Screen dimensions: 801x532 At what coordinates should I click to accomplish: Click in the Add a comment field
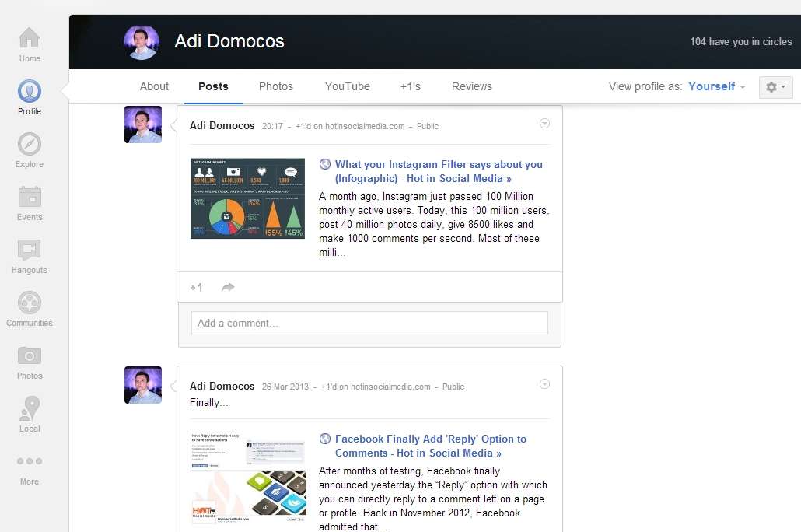[x=369, y=323]
